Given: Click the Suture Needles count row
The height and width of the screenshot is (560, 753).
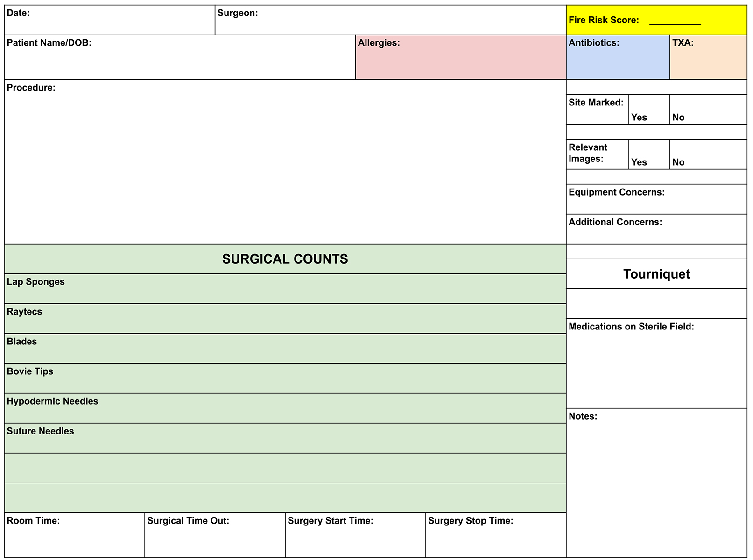Looking at the screenshot, I should pos(285,438).
